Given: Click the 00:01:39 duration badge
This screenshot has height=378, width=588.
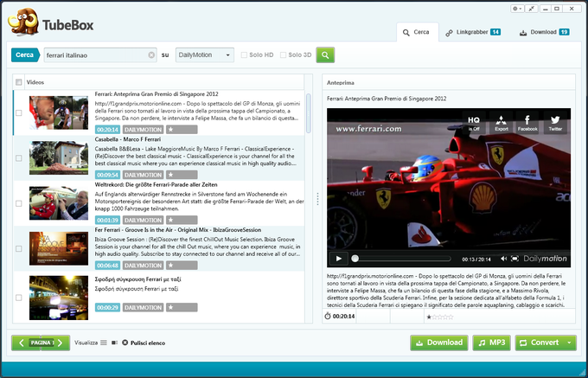Looking at the screenshot, I should (107, 220).
